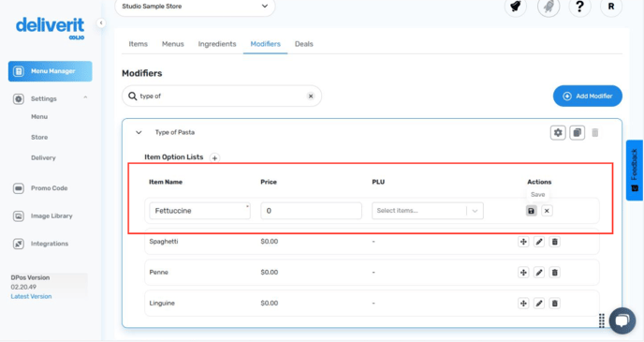Open the Feedback side tab
644x342 pixels.
coord(635,171)
